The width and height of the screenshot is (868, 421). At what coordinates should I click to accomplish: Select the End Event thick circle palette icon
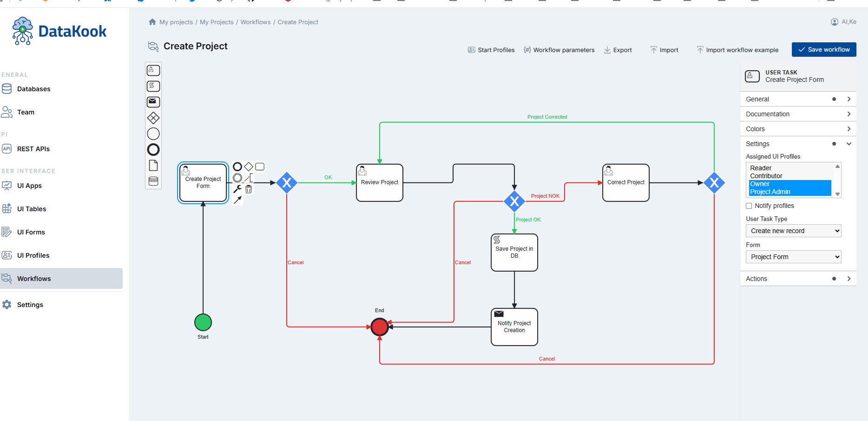[x=153, y=149]
